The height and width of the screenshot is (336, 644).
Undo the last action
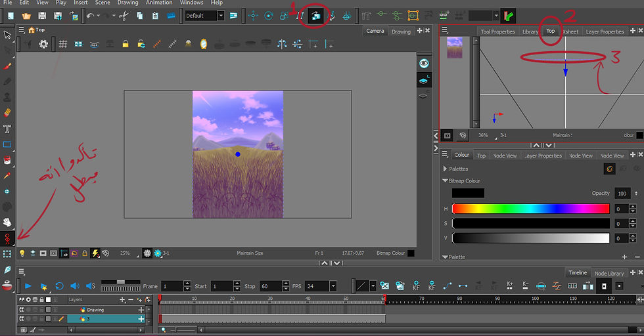point(90,16)
